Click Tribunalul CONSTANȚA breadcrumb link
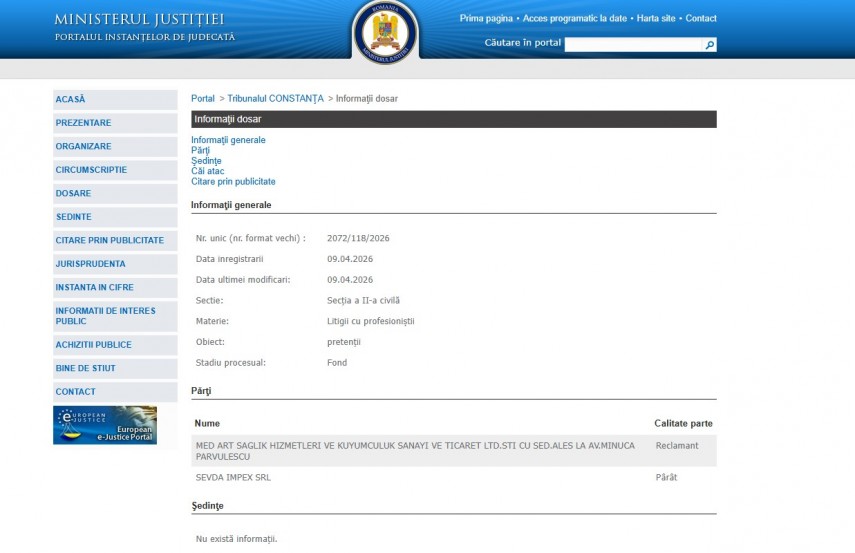This screenshot has height=553, width=855. point(275,99)
